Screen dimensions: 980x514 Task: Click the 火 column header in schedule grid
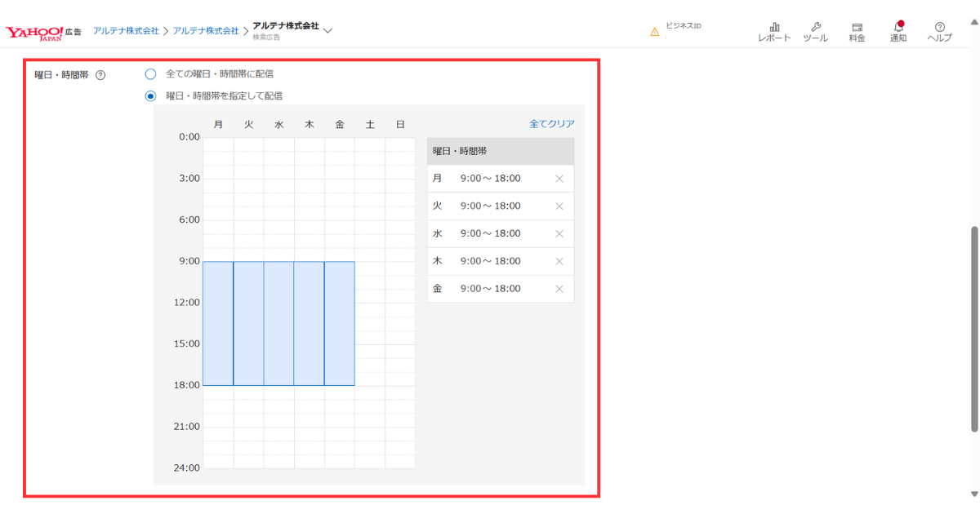click(x=248, y=125)
